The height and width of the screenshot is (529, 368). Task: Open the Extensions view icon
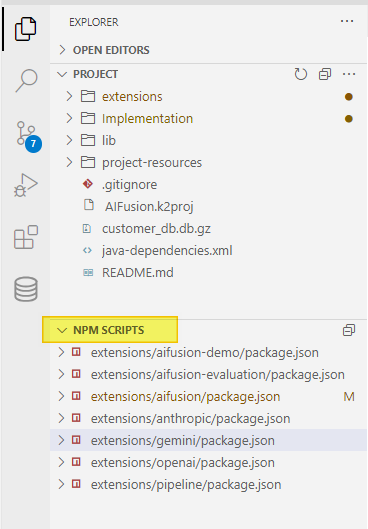(26, 237)
